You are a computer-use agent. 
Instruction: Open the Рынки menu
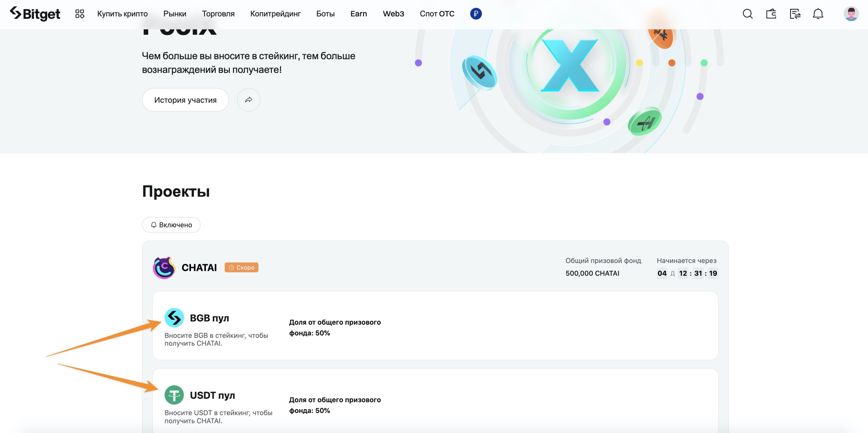point(175,14)
